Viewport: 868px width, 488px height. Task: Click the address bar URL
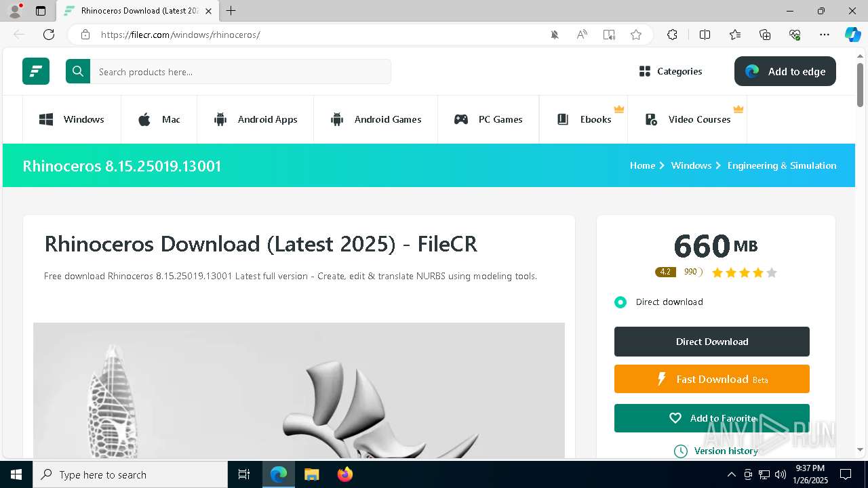(180, 35)
